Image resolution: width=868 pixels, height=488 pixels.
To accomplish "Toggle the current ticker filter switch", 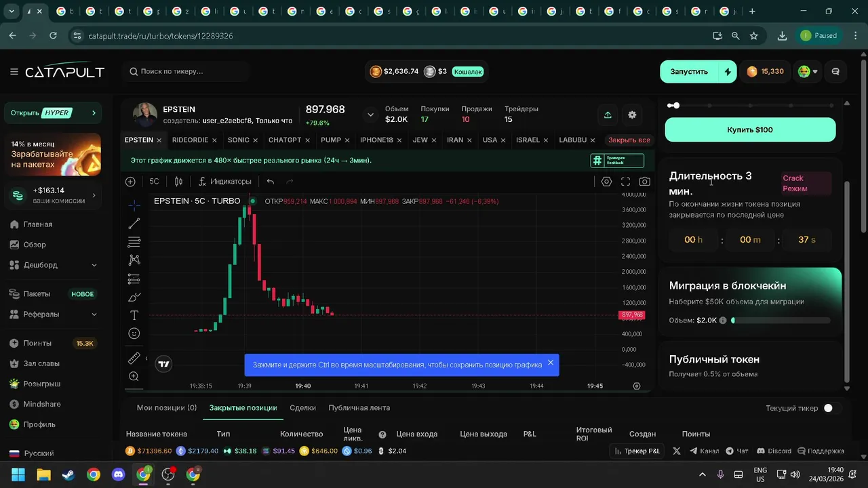I will click(x=832, y=408).
